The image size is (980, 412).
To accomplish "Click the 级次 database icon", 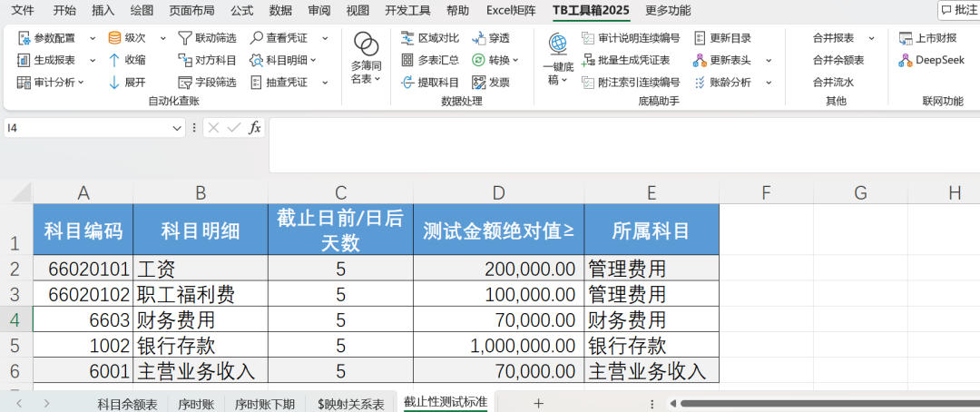I will tap(114, 38).
